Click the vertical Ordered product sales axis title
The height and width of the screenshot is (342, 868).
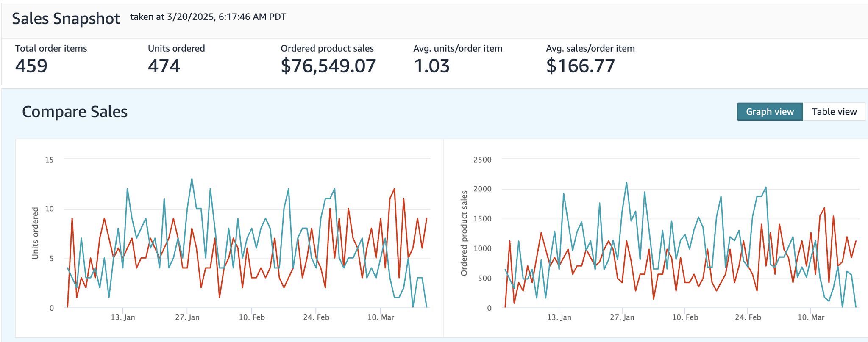[x=464, y=233]
